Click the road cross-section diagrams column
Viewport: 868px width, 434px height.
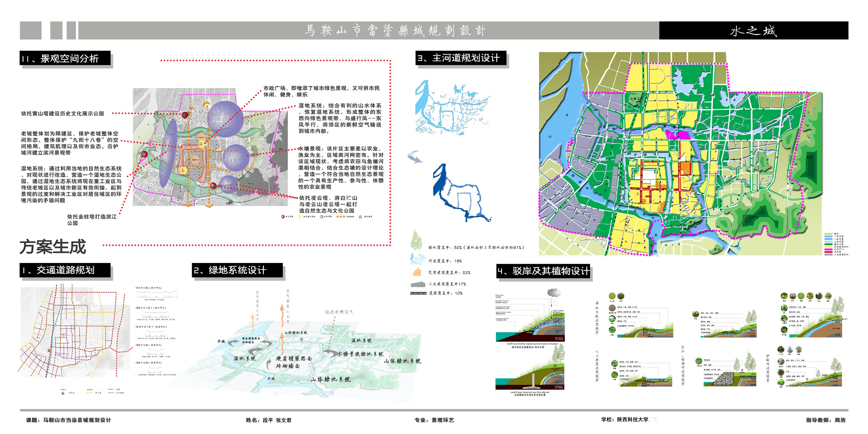point(156,332)
